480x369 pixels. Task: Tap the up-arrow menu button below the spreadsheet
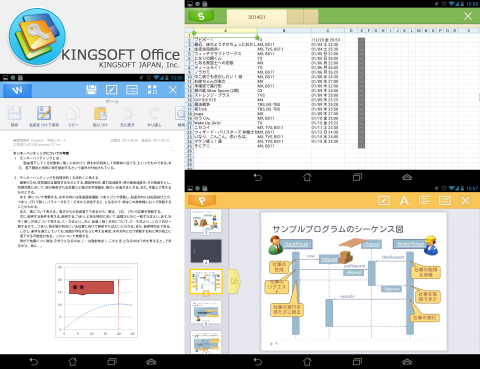click(407, 177)
